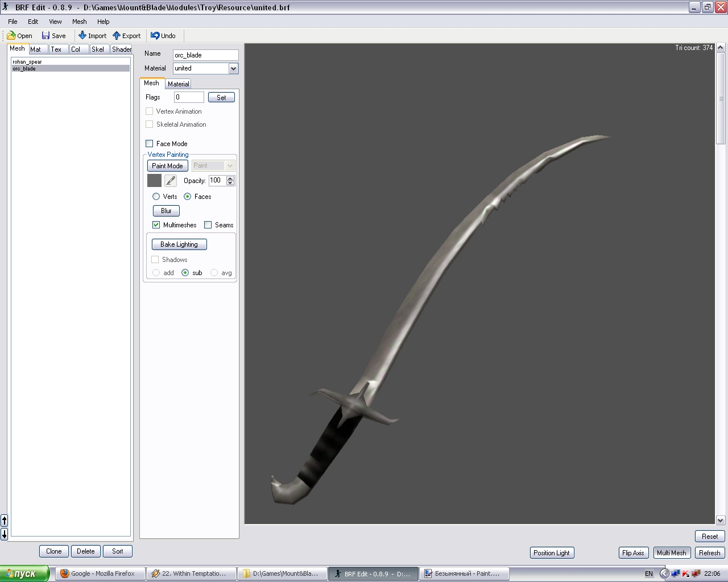Click the Sort button

118,551
